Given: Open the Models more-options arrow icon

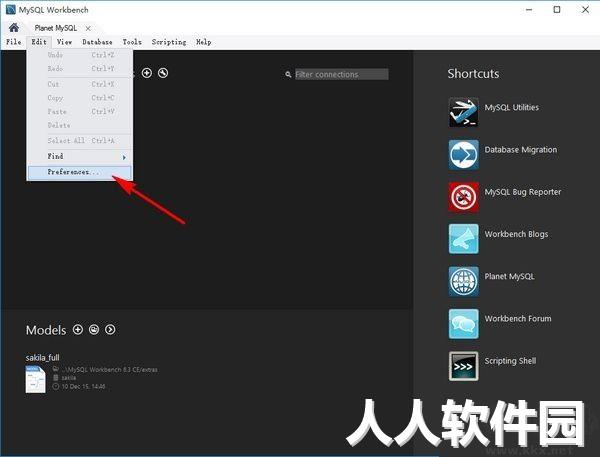Looking at the screenshot, I should 110,330.
